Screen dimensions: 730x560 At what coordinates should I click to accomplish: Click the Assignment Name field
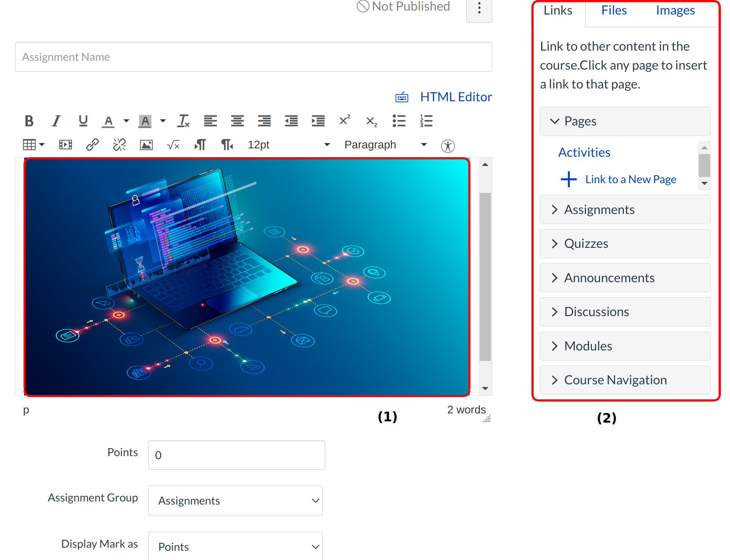(x=253, y=57)
